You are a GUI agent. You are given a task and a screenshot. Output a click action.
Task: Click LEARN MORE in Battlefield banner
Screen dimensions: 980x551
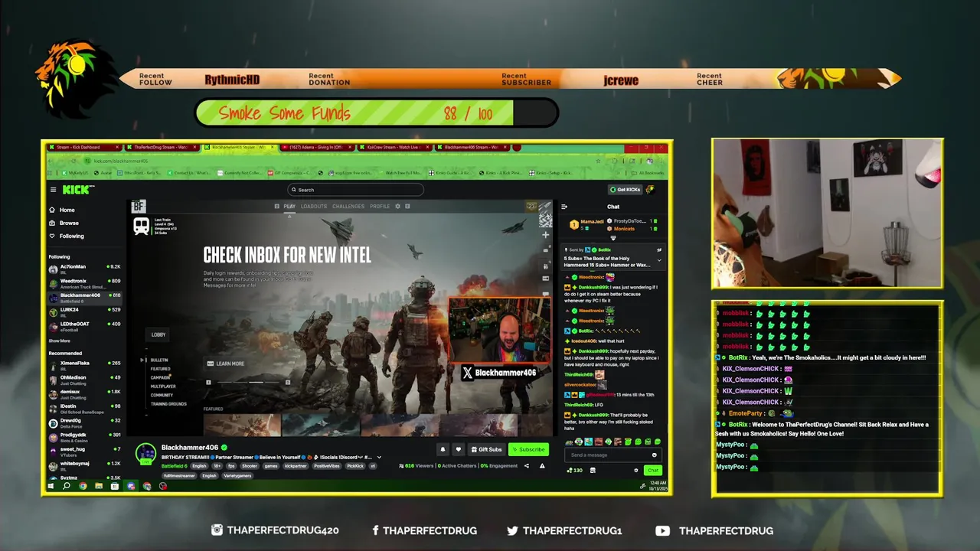coord(226,364)
